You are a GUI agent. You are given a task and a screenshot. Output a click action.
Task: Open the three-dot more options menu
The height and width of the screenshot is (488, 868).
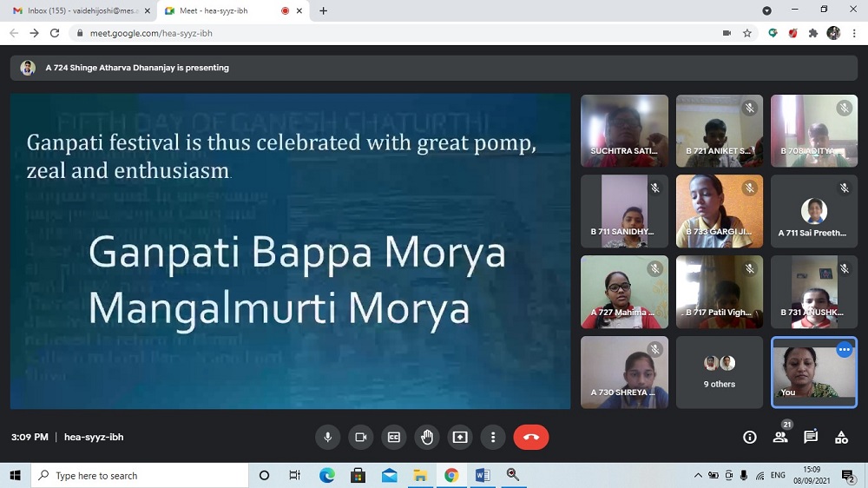coord(493,437)
